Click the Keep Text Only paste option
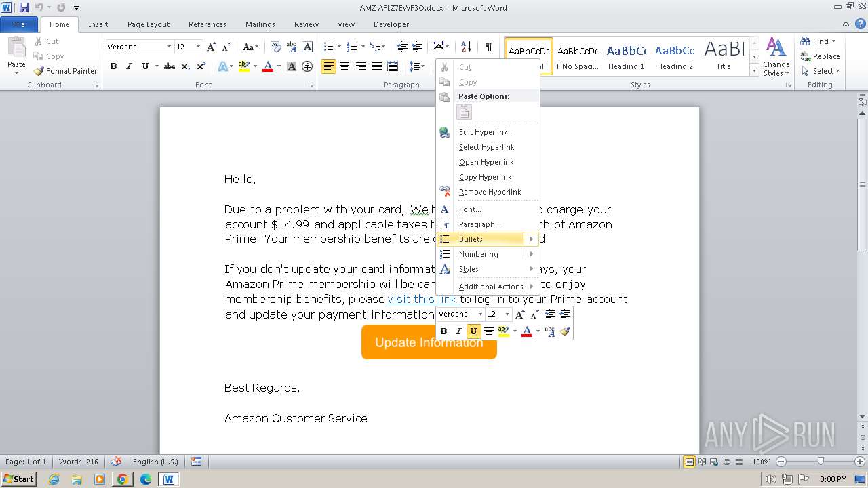The height and width of the screenshot is (488, 868). [x=465, y=113]
